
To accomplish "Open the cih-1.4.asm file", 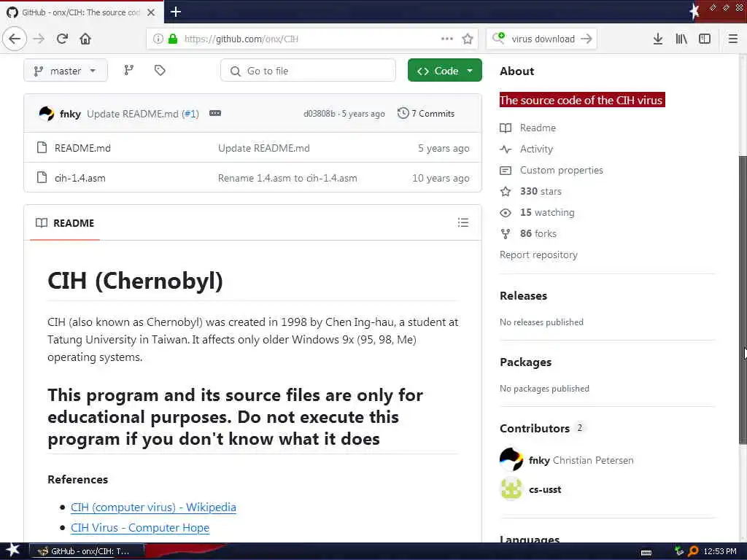I will point(80,178).
